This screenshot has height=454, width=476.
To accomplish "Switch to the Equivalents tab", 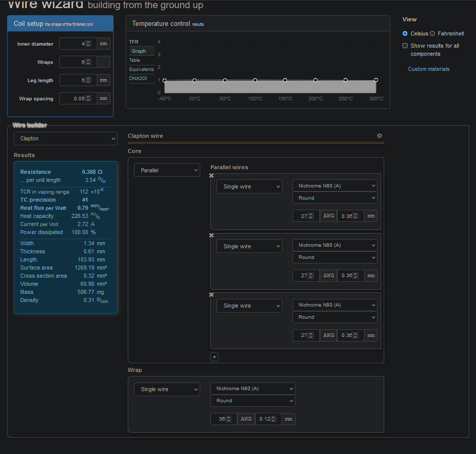I will click(x=141, y=69).
